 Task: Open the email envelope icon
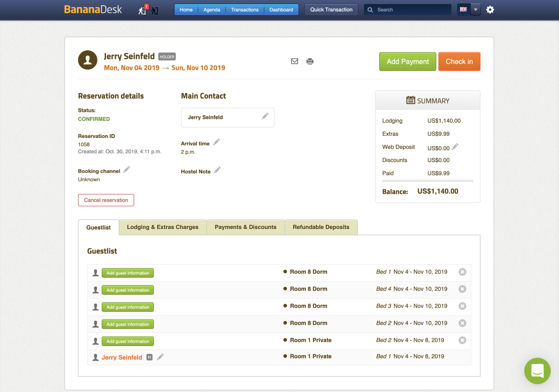[x=294, y=61]
